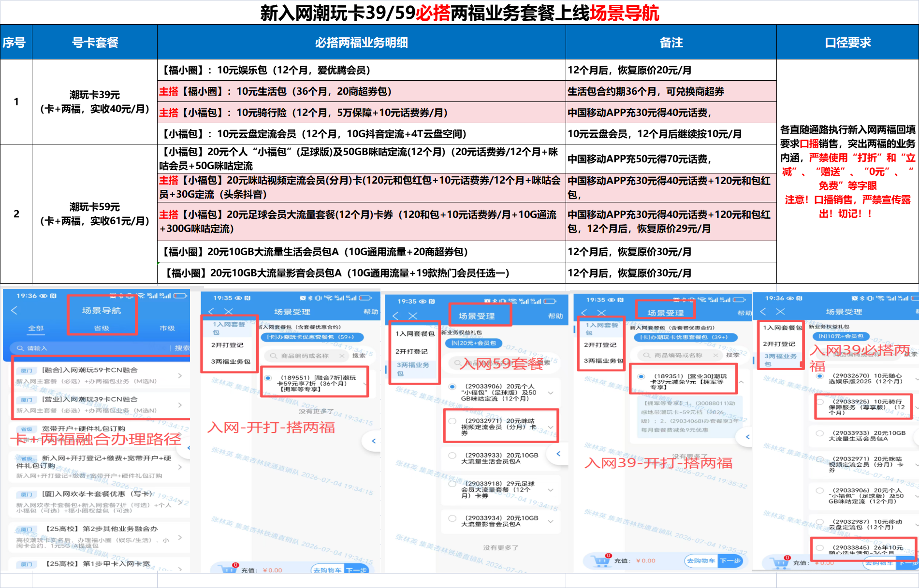Click cart icon under 入网39-开打-搭两福 screen
This screenshot has width=919, height=588.
(x=601, y=560)
